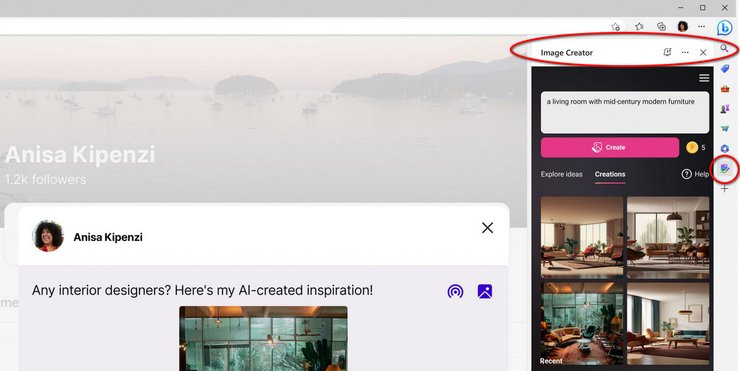This screenshot has width=740, height=371.
Task: Switch to the Explore ideas tab
Action: click(x=562, y=174)
